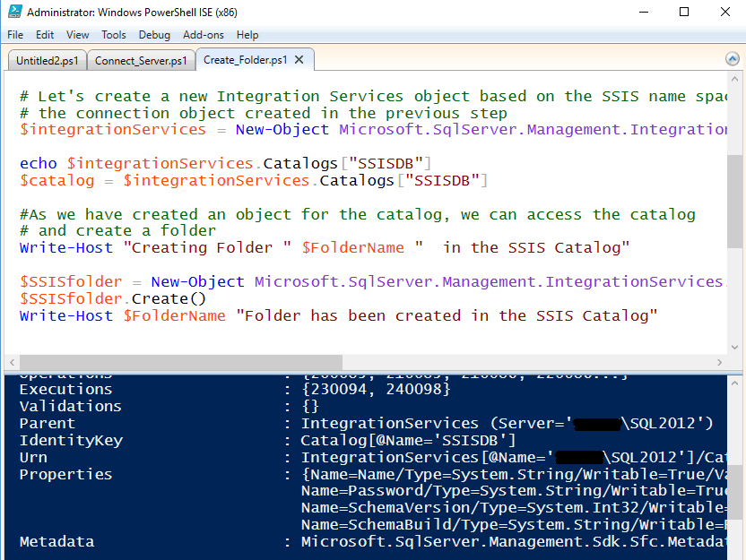Click the "# the connection object created" comment
The image size is (746, 560).
click(263, 113)
